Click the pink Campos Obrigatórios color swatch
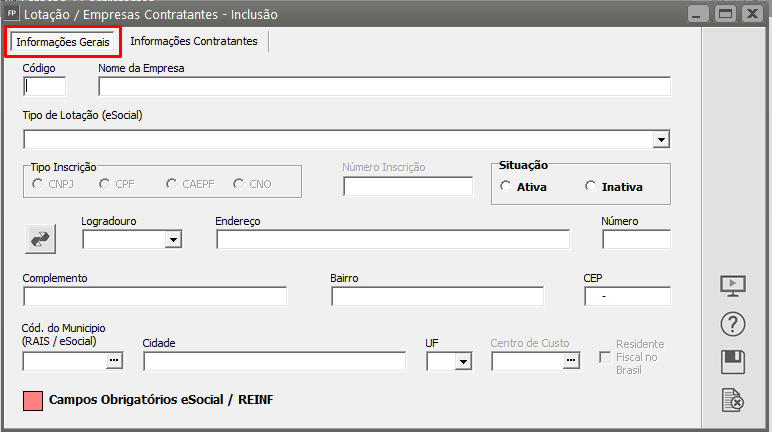This screenshot has height=432, width=772. tap(32, 400)
